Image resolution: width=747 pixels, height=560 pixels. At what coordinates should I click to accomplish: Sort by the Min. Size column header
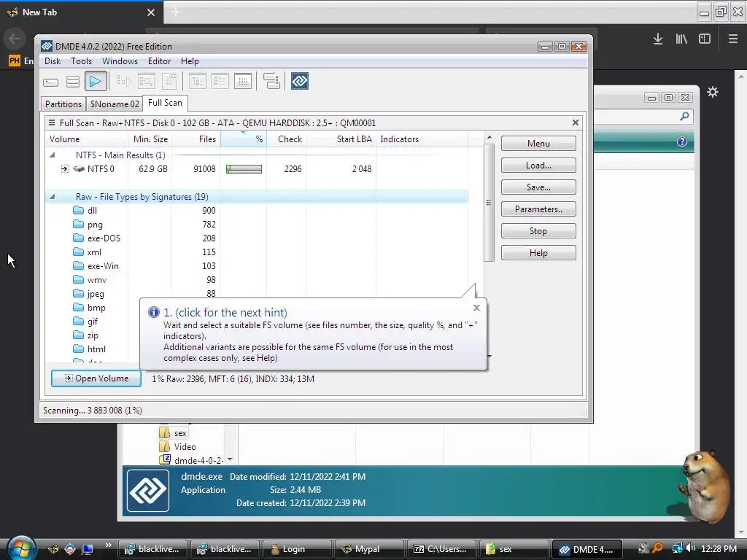coord(150,139)
